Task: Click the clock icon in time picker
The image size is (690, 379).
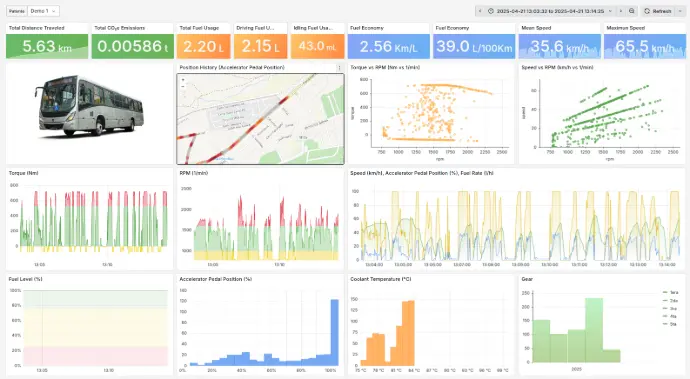Action: (x=491, y=11)
